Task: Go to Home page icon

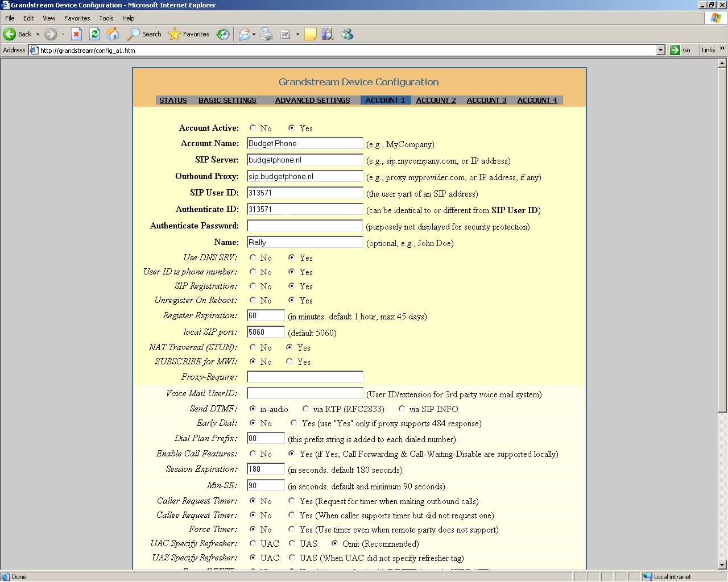Action: 113,34
